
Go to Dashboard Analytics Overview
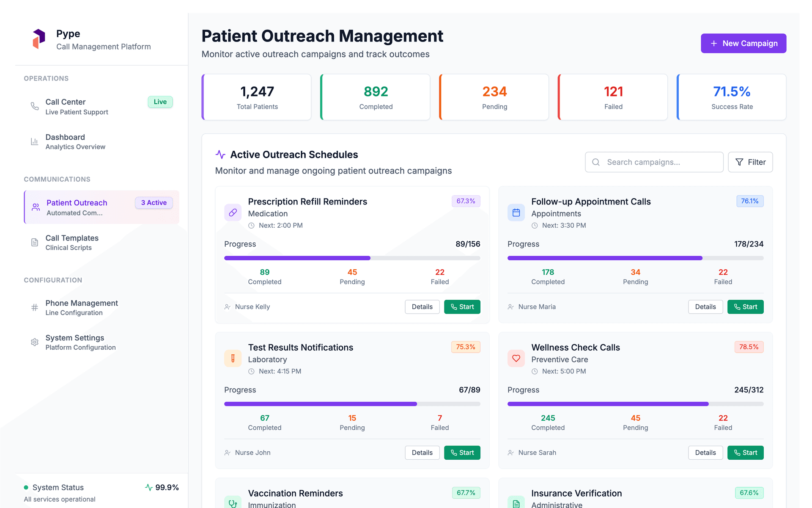pos(101,141)
